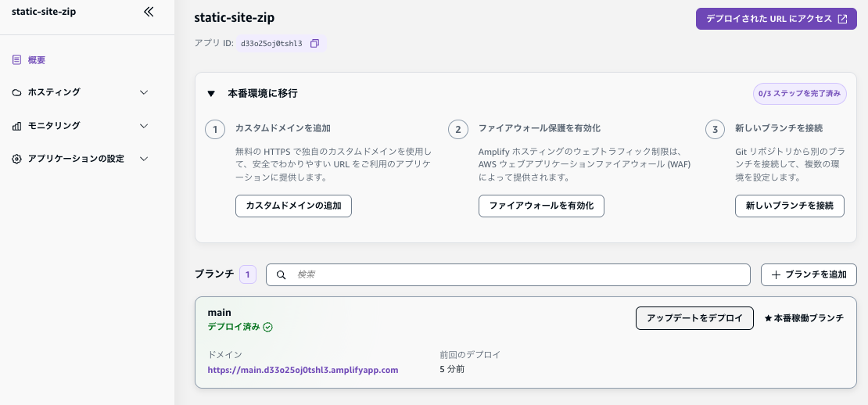This screenshot has width=868, height=405.
Task: Click the 本番環境に移行 heading text
Action: point(263,94)
